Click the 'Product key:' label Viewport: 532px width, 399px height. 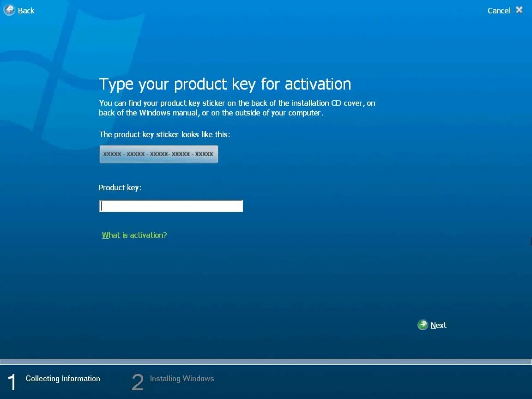(x=120, y=187)
